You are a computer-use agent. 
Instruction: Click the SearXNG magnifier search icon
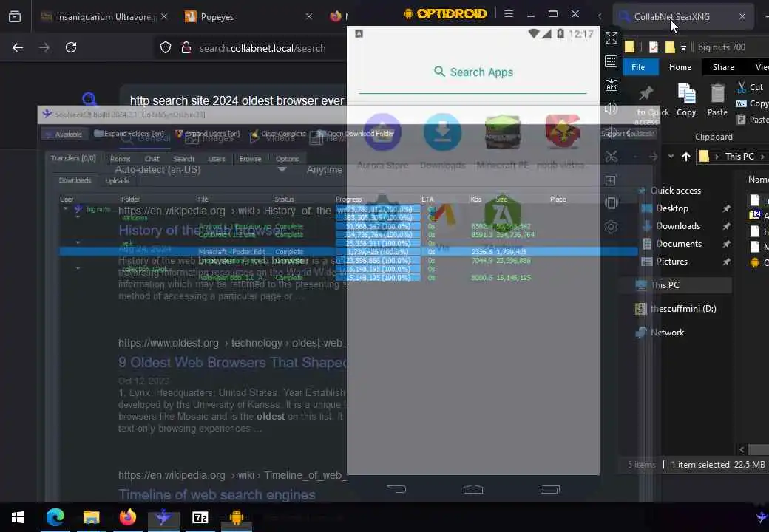pyautogui.click(x=89, y=100)
